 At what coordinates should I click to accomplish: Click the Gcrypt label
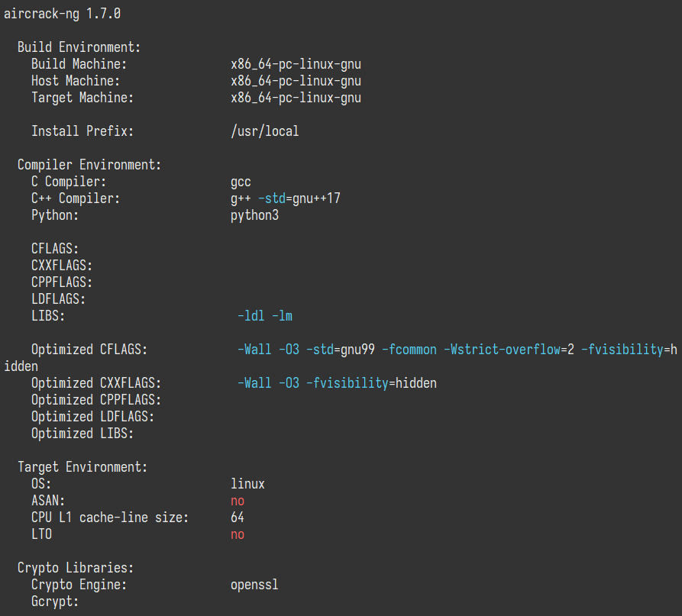pyautogui.click(x=55, y=601)
